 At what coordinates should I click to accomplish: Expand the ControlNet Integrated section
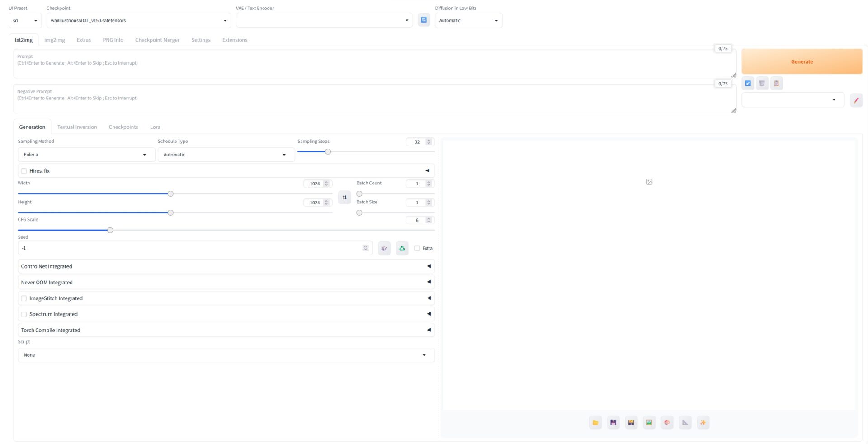226,266
